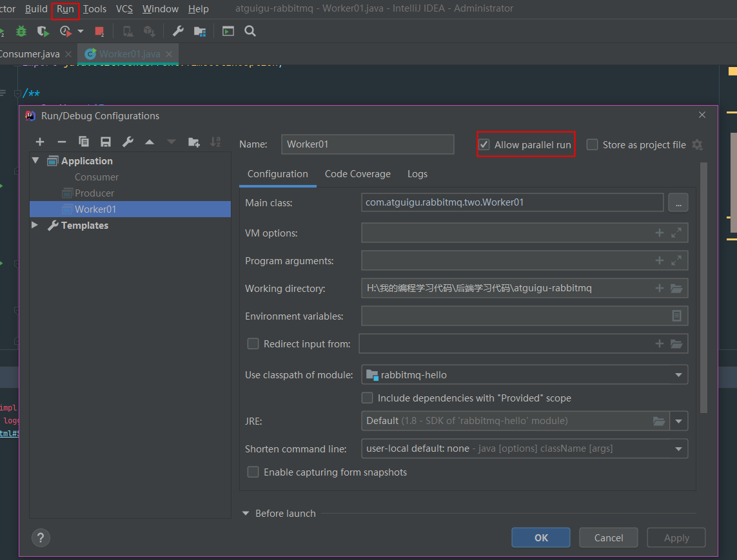737x560 pixels.
Task: Click the Cancel button
Action: click(609, 537)
